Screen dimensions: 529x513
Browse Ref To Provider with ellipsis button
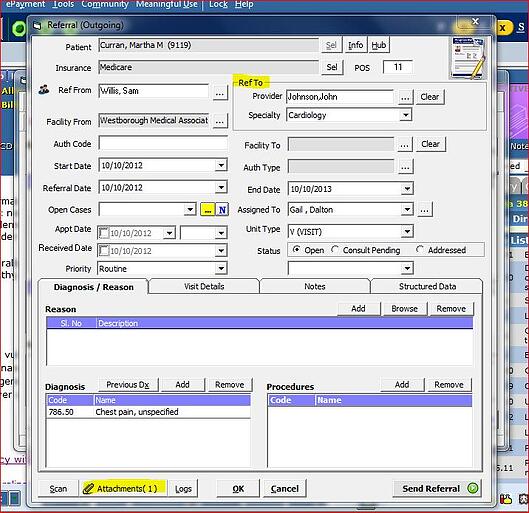point(405,97)
